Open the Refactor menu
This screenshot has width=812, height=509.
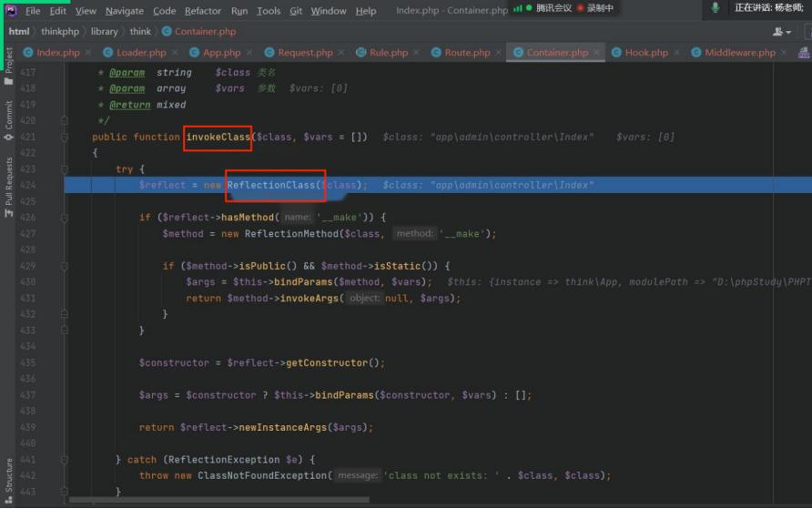tap(202, 11)
